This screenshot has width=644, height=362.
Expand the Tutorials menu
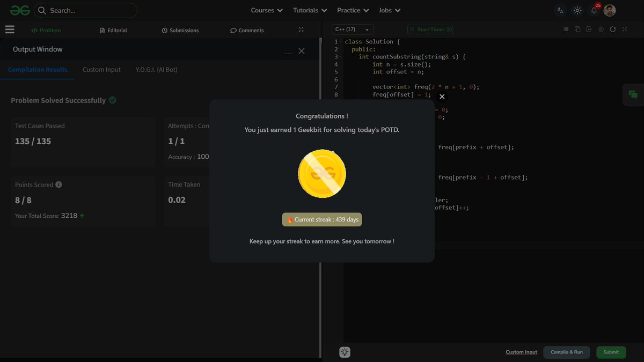[310, 10]
